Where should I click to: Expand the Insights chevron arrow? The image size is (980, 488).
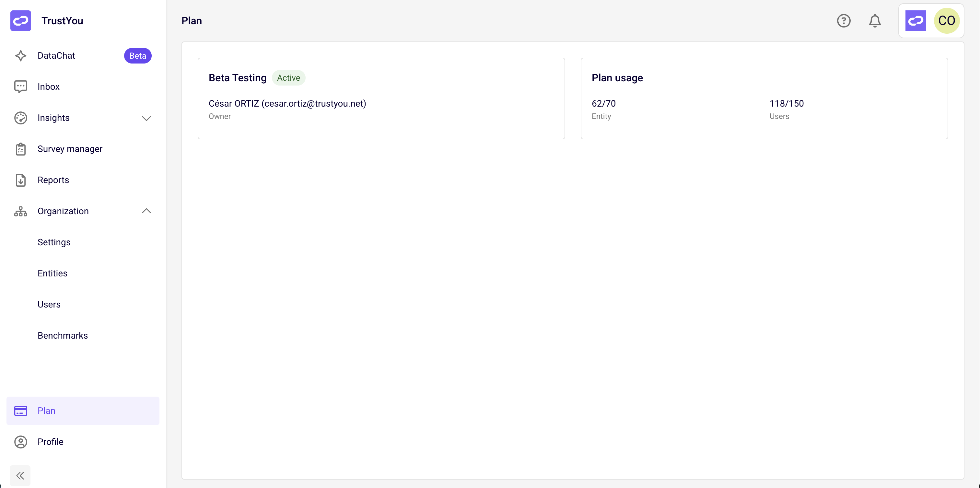(146, 118)
